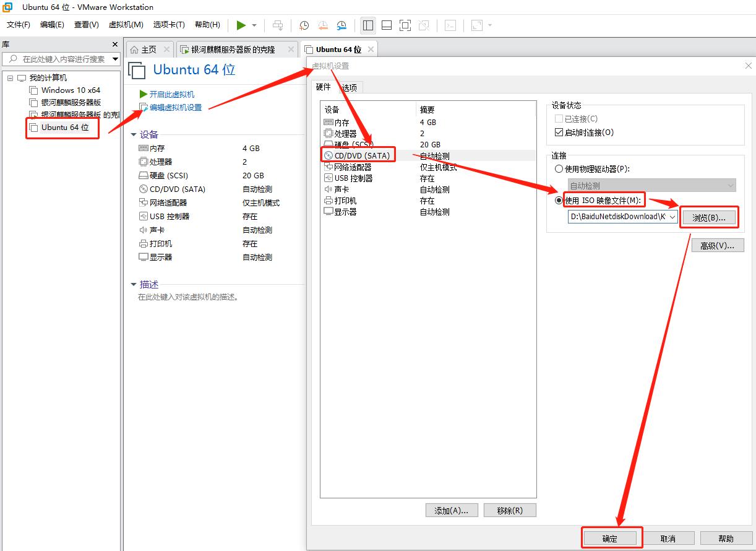Screen dimensions: 756x551
Task: Switch to full screen mode icon
Action: pyautogui.click(x=405, y=25)
